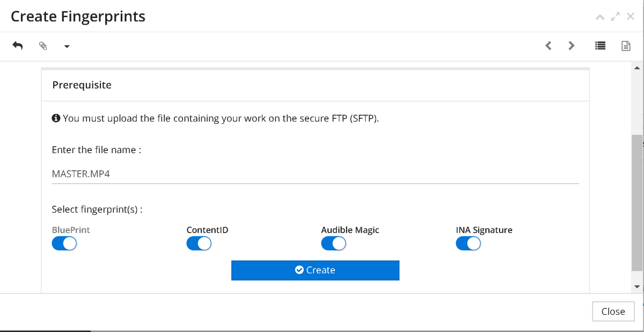The height and width of the screenshot is (332, 644).
Task: Disable the ContentID fingerprint switch
Action: 199,244
